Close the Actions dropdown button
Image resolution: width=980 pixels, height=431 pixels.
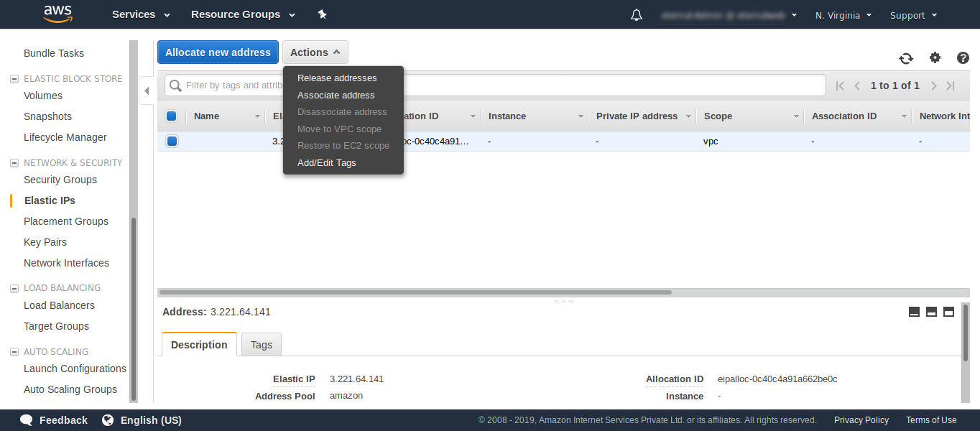click(x=315, y=52)
